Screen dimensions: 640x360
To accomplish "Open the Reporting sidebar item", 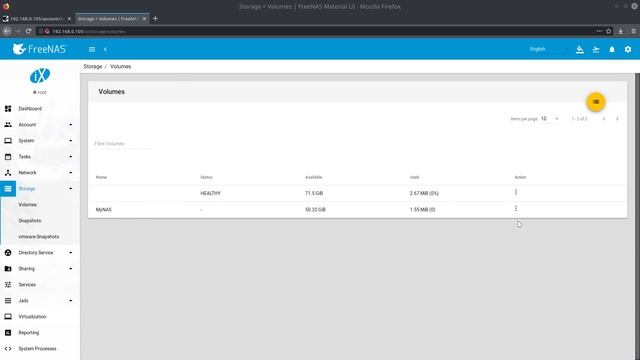I will tap(40, 333).
